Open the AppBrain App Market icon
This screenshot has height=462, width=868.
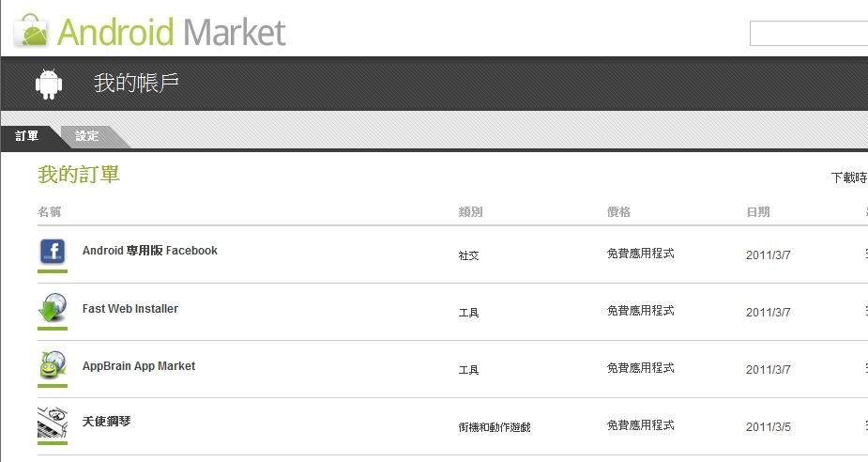click(53, 365)
